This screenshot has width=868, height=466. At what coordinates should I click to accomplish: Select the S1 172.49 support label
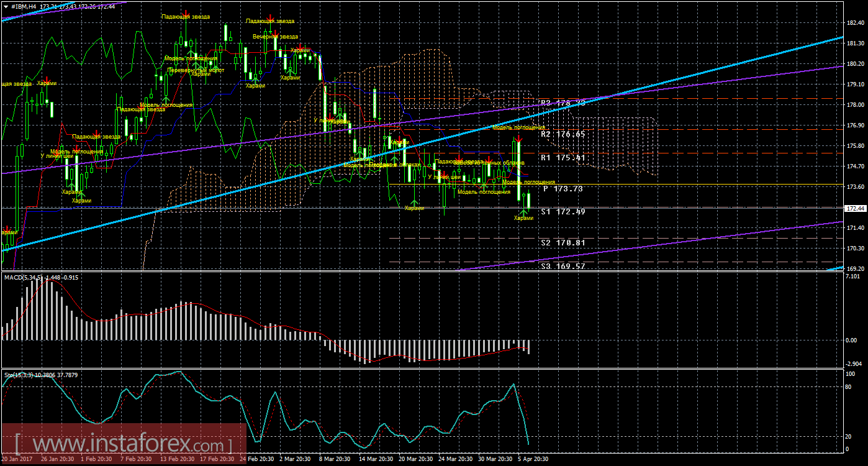[562, 211]
